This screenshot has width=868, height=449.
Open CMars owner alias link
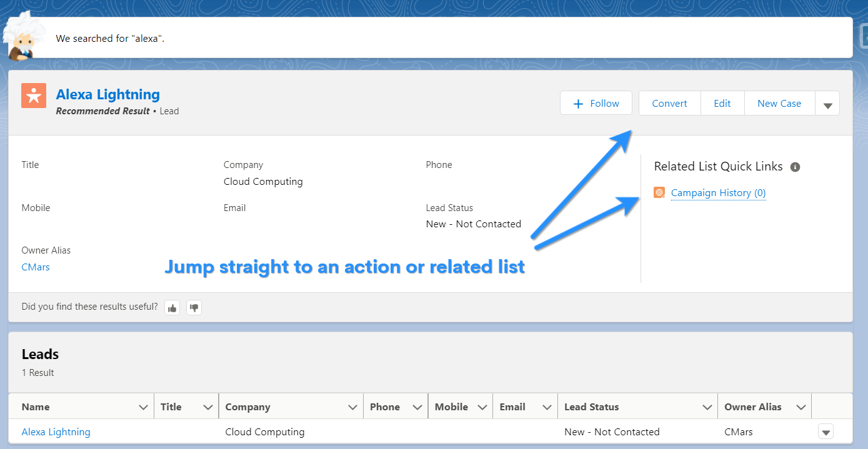(36, 267)
